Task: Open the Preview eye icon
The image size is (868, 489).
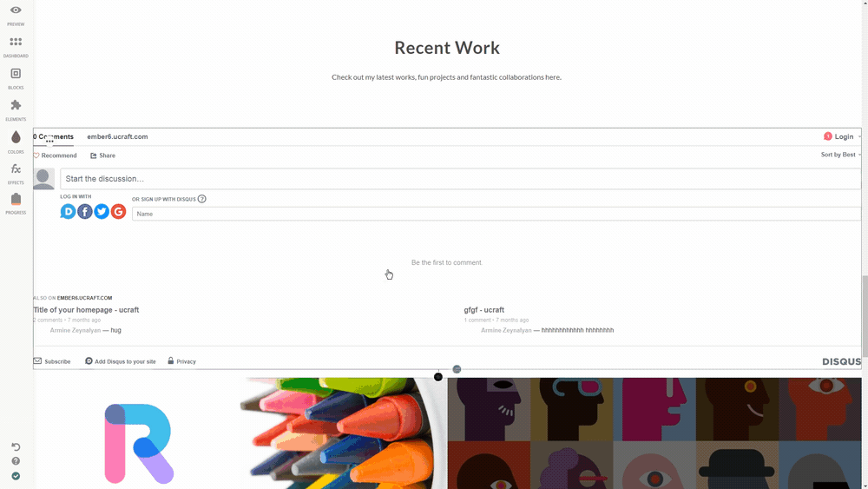Action: coord(16,10)
